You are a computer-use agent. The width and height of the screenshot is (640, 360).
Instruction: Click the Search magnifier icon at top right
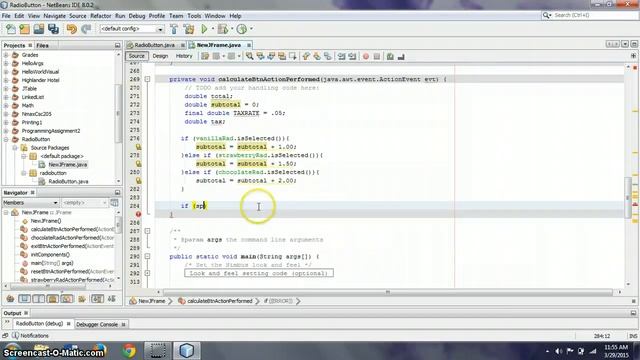click(547, 15)
